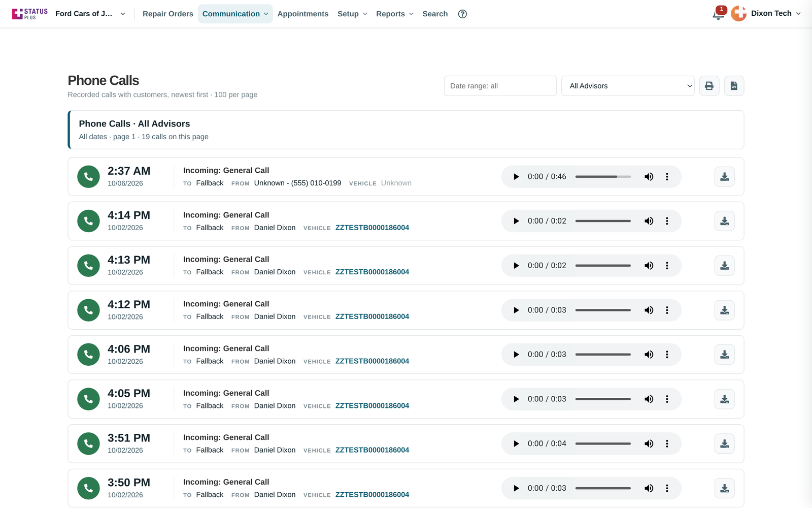Mute the 4:13 PM call audio

point(649,266)
